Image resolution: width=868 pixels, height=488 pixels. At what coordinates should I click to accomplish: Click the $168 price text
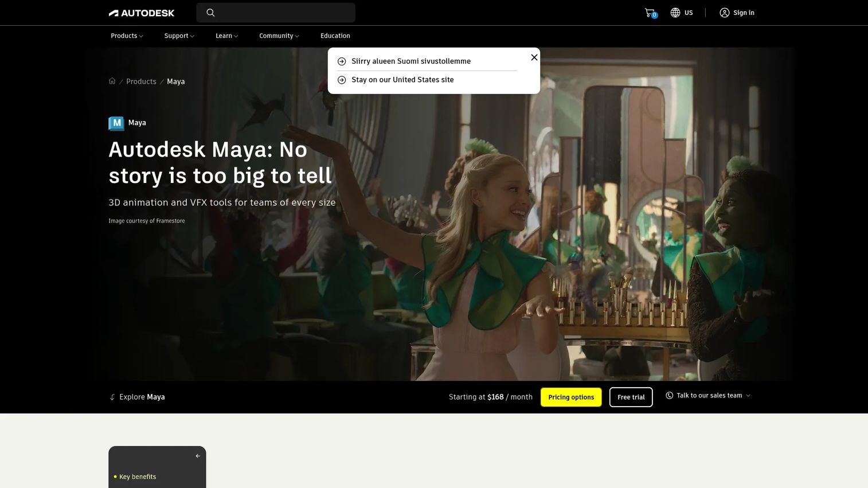[495, 397]
